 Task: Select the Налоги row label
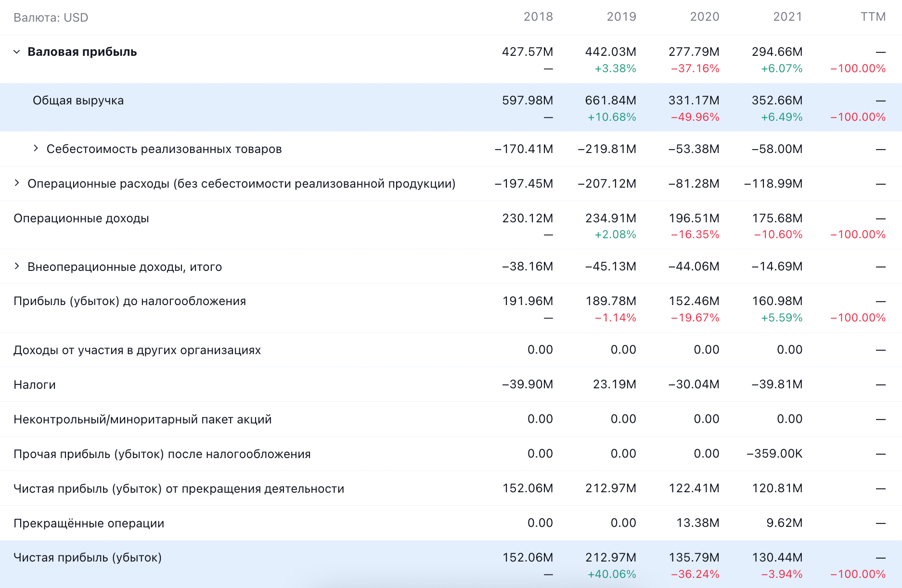click(35, 385)
